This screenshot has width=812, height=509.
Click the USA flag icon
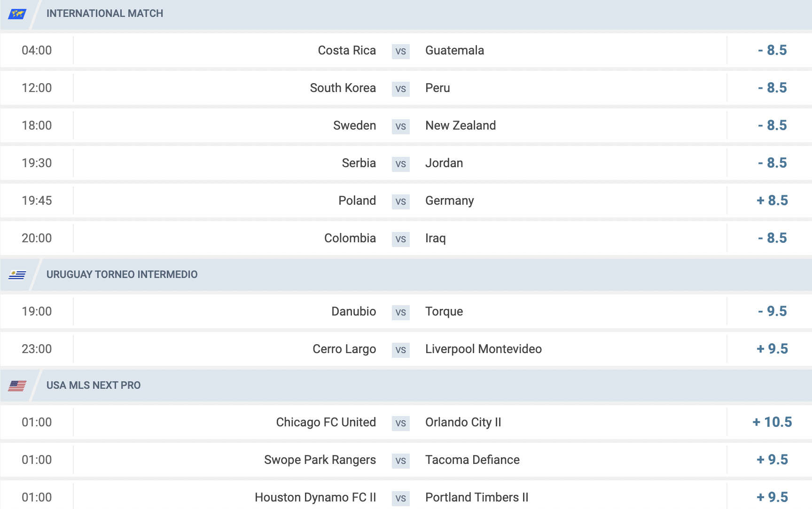(17, 386)
